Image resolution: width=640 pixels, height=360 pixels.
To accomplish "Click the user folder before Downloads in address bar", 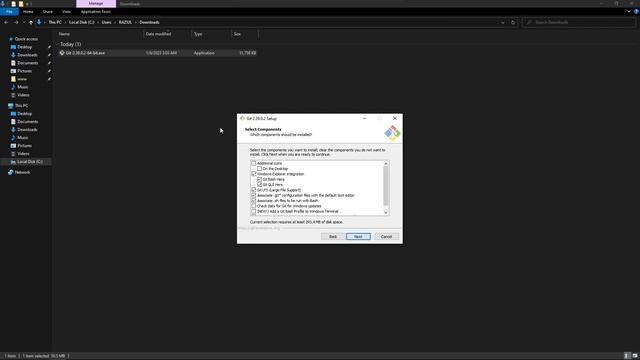I will pyautogui.click(x=125, y=22).
